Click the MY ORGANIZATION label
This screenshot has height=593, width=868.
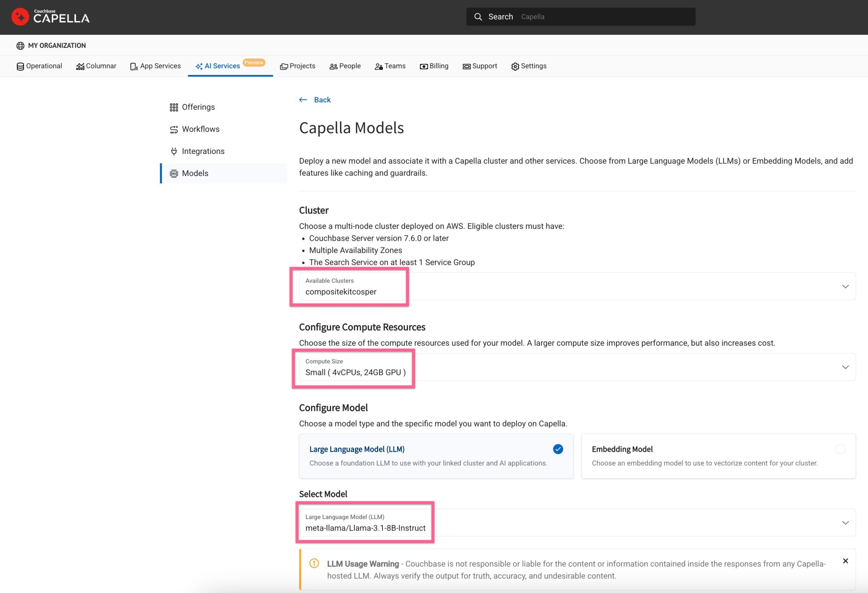57,45
